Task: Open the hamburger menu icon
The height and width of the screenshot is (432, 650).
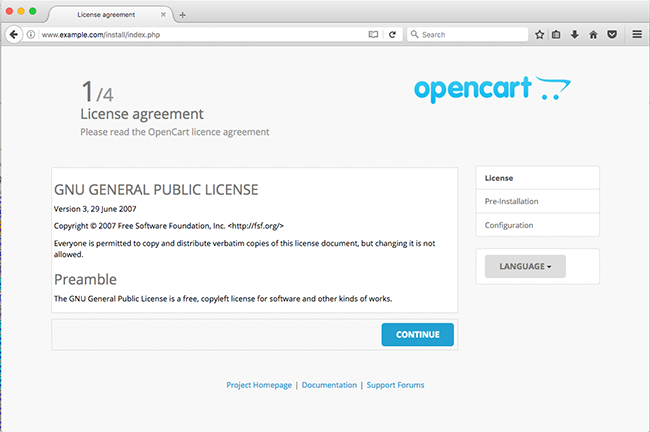Action: point(637,34)
